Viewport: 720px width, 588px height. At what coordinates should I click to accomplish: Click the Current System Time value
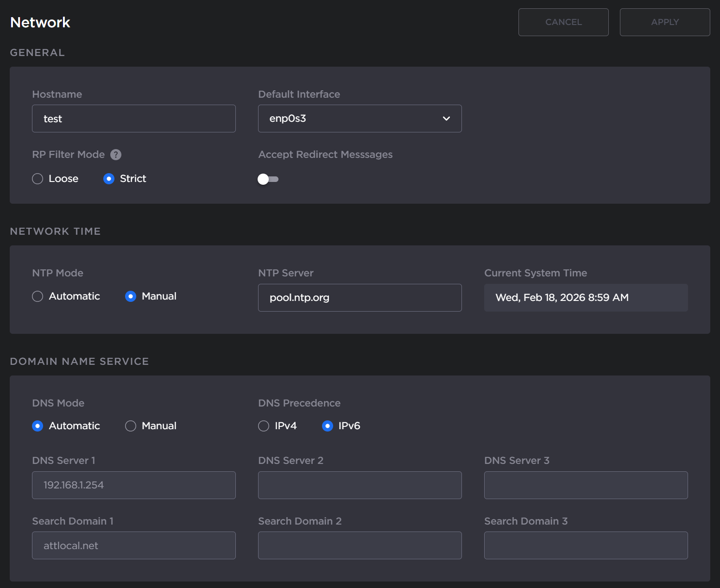[x=586, y=298]
